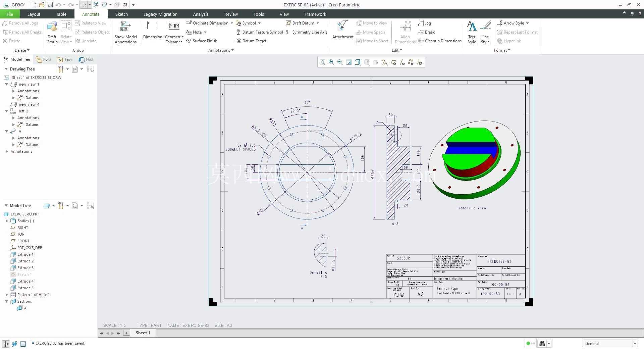Add a new sheet with plus button
644x349 pixels.
(x=126, y=333)
